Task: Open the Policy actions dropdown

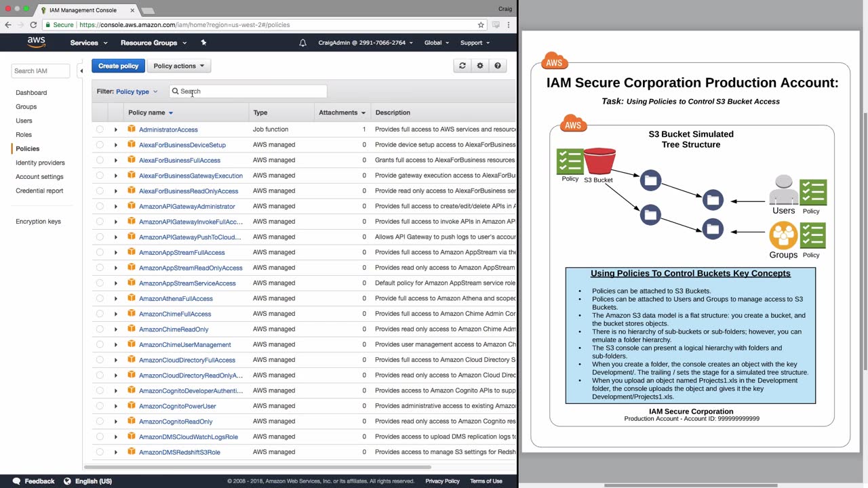Action: click(x=179, y=66)
